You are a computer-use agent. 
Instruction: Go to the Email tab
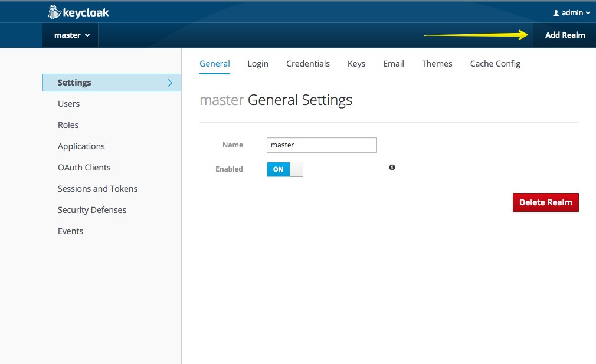click(394, 64)
